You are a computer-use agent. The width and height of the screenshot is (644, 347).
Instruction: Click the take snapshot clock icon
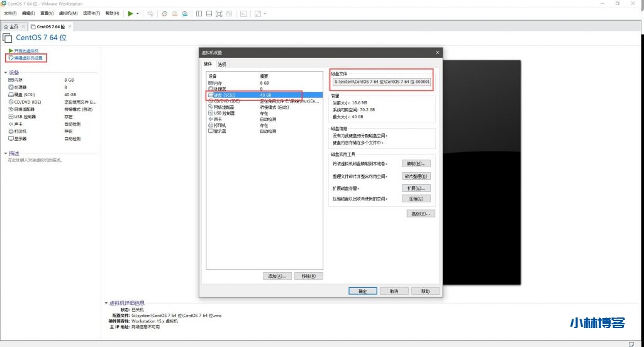coord(165,13)
